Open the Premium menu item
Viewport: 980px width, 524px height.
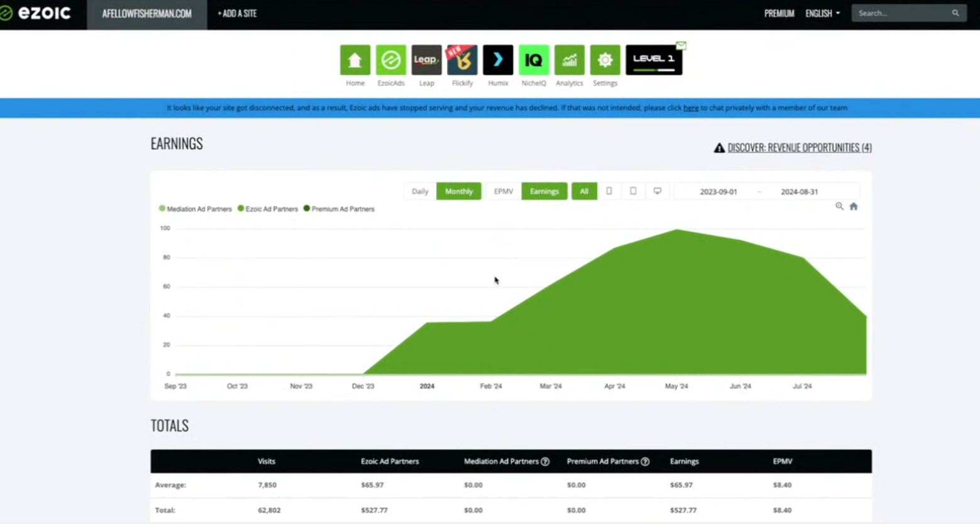click(779, 13)
